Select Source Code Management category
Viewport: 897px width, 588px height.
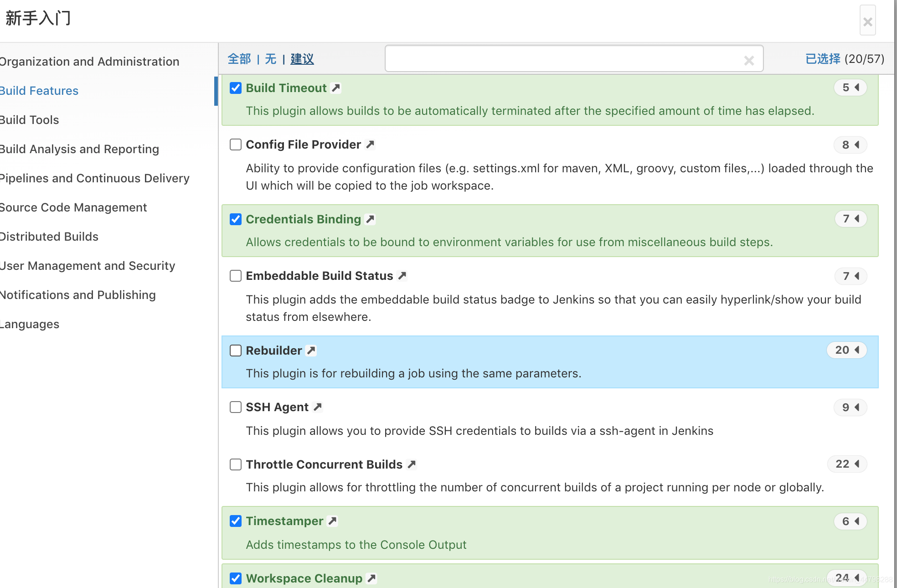pos(73,207)
